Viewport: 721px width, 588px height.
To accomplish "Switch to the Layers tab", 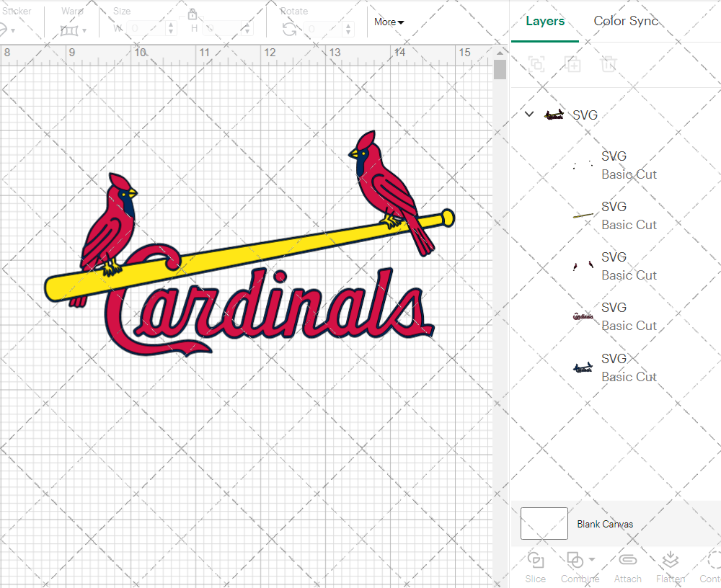I will (545, 21).
